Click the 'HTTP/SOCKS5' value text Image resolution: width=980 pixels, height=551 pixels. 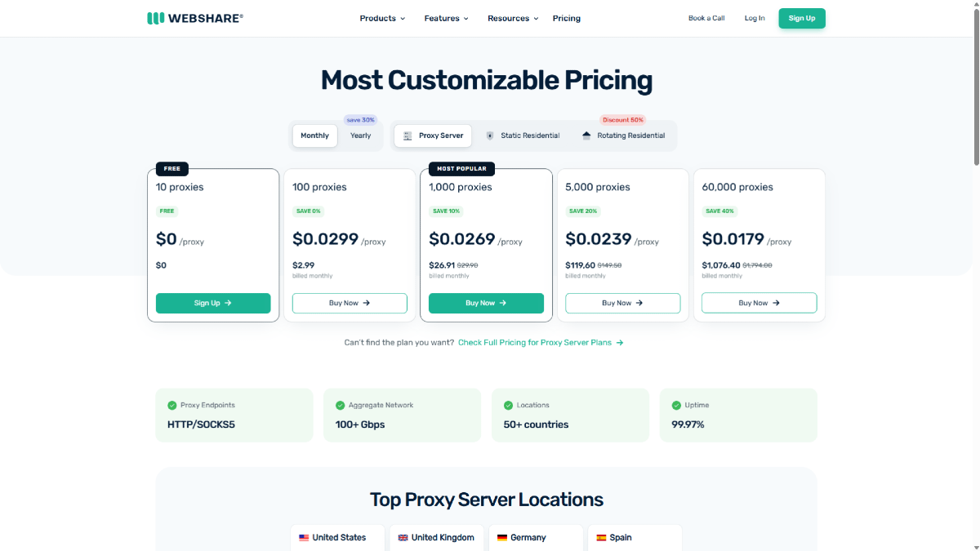pyautogui.click(x=201, y=424)
